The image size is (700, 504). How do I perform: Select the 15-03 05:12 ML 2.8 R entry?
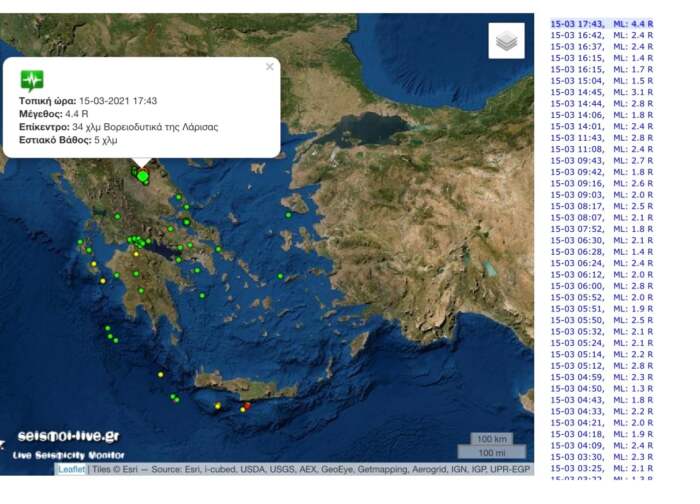click(x=601, y=365)
